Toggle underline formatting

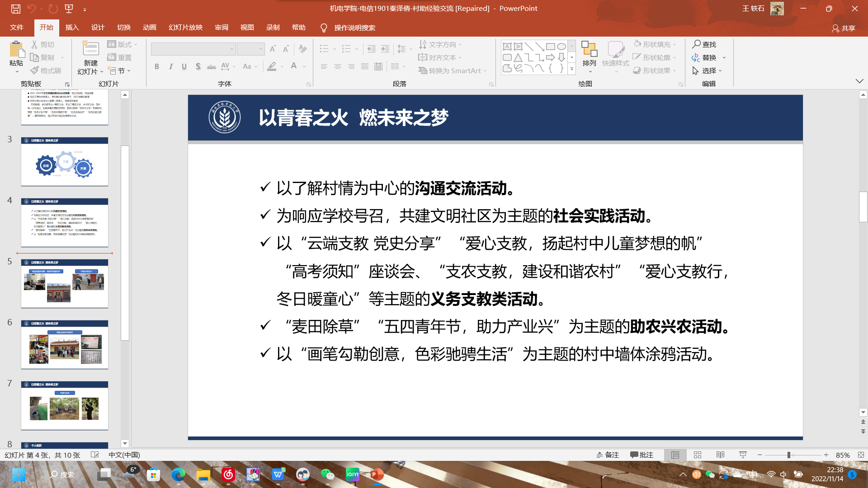point(184,66)
